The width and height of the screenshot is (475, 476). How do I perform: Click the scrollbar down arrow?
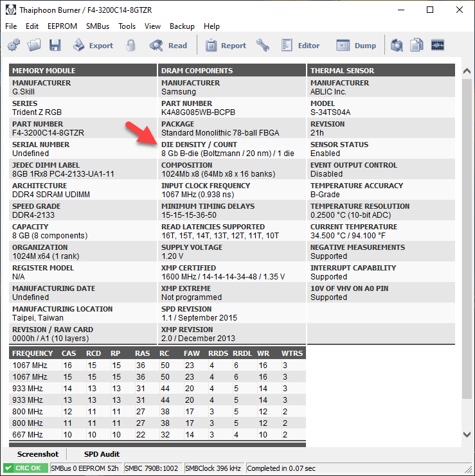[x=467, y=434]
